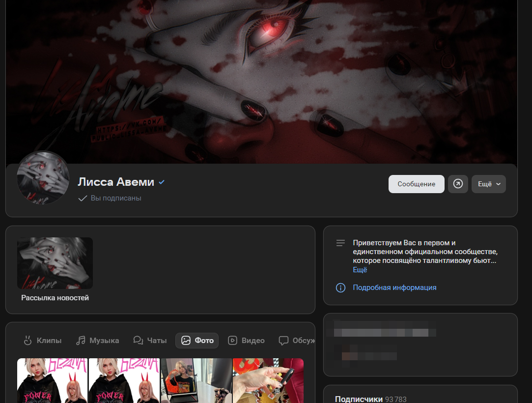Open the Подписчики list heading
Screen dimensions: 532x403
(x=359, y=399)
